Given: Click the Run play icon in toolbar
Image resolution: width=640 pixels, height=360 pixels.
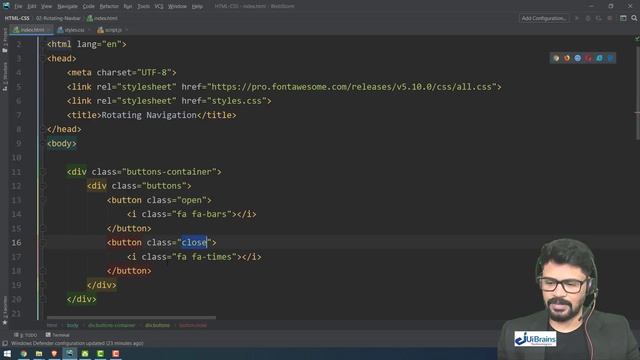Looking at the screenshot, I should (x=577, y=18).
